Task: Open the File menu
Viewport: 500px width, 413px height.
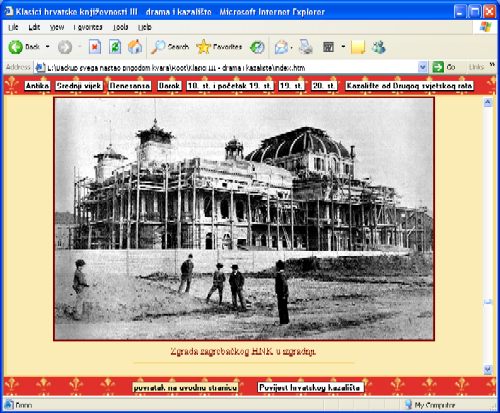Action: 13,27
